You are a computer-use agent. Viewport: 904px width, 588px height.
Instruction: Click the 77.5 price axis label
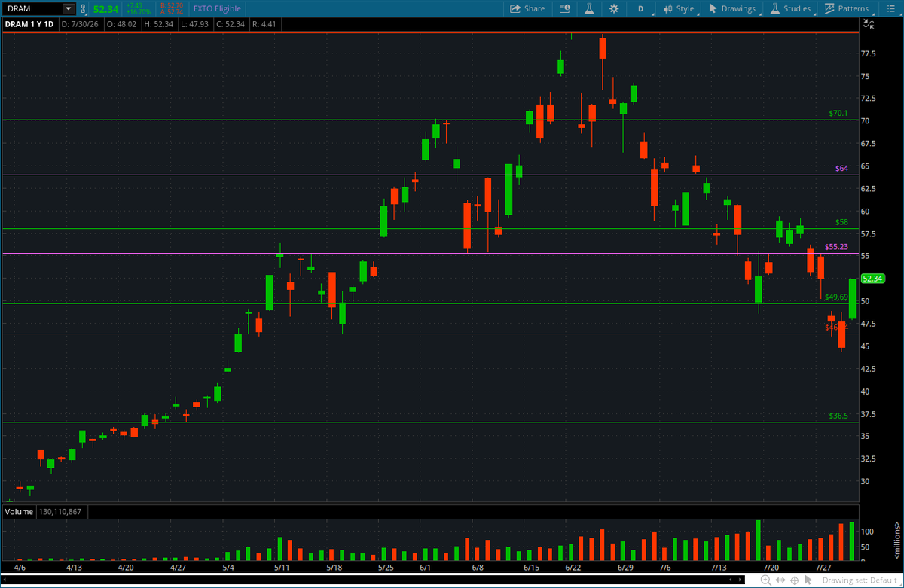[x=869, y=54]
